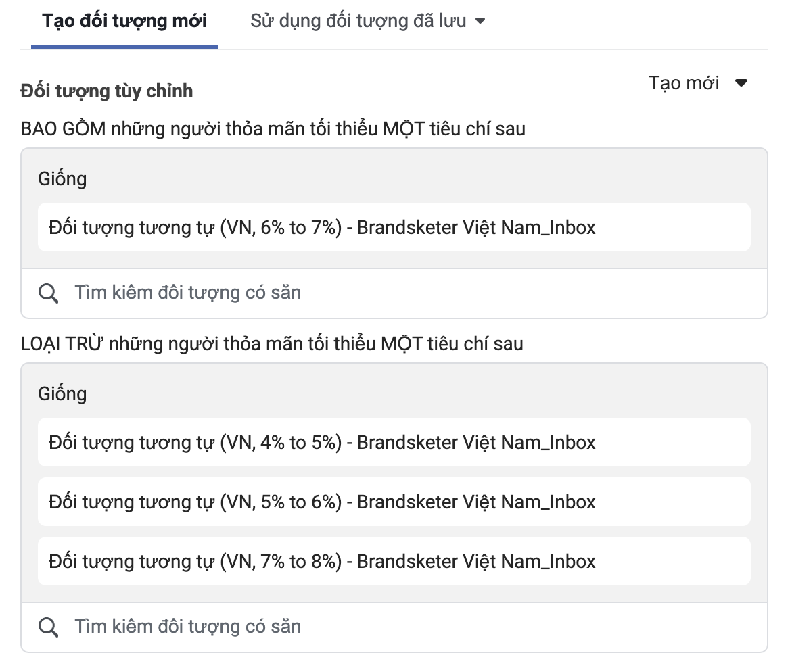Select the excluded lookalike audience 5% to 6%
Image resolution: width=790 pixels, height=672 pixels.
tap(394, 502)
